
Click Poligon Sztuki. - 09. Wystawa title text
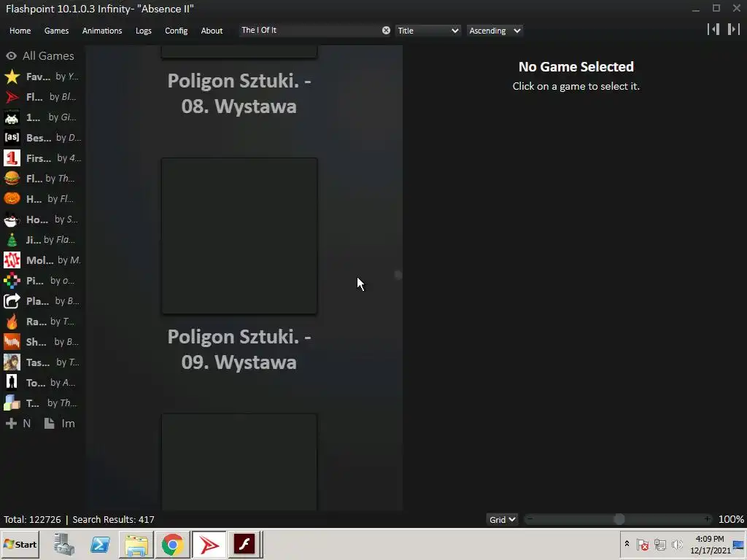239,349
